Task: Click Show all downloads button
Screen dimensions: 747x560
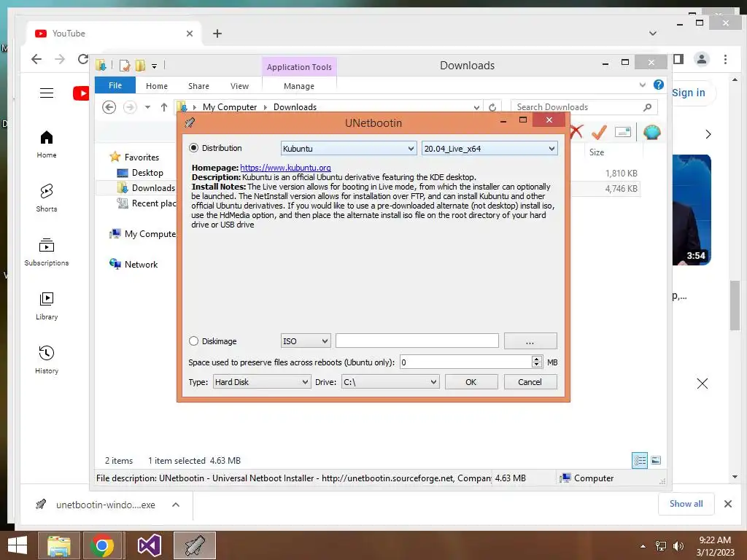Action: click(x=686, y=504)
